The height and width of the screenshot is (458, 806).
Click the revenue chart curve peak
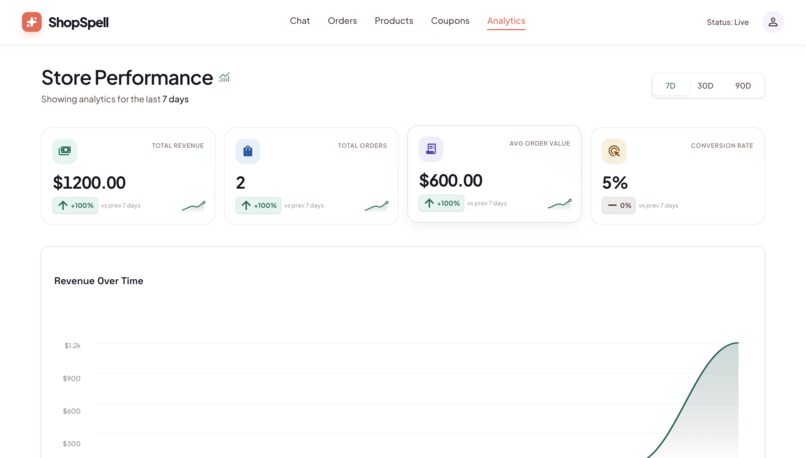[737, 342]
